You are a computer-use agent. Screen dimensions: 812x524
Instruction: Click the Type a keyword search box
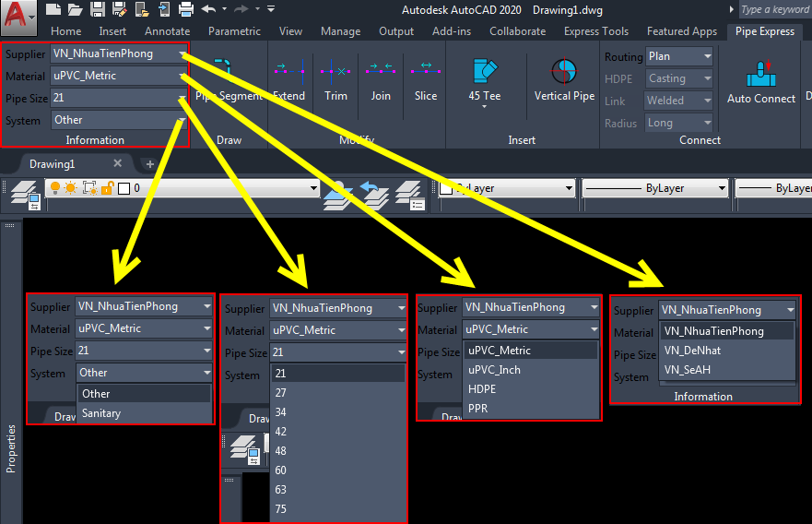pos(773,9)
